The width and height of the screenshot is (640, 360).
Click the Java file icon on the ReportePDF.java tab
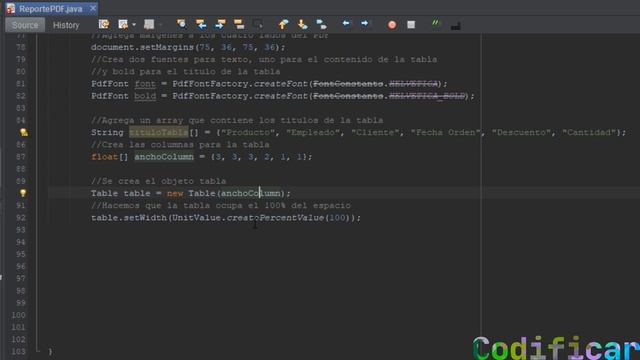[x=11, y=9]
